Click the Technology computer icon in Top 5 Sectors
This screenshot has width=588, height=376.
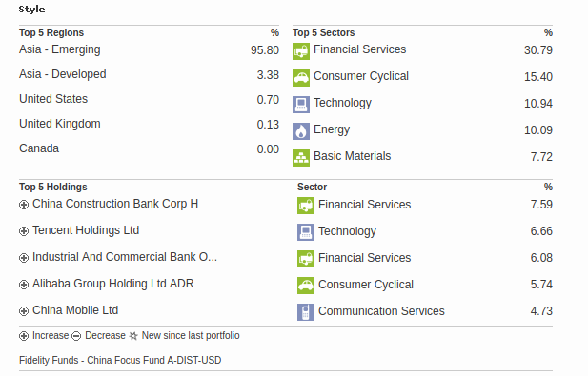(301, 105)
